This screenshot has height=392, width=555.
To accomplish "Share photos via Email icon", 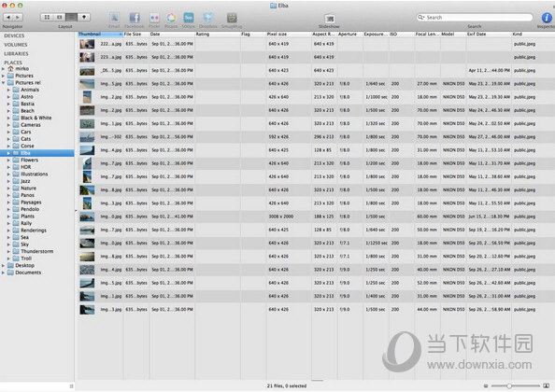I will click(x=114, y=18).
